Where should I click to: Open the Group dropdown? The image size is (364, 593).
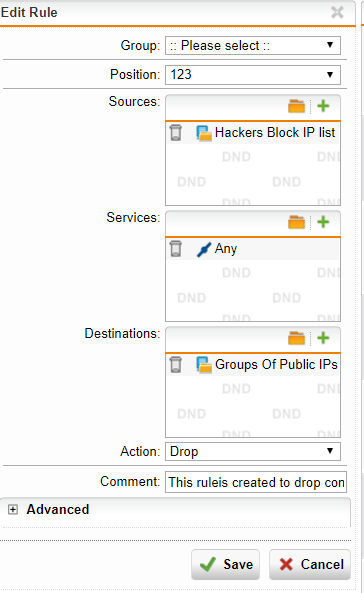(253, 46)
